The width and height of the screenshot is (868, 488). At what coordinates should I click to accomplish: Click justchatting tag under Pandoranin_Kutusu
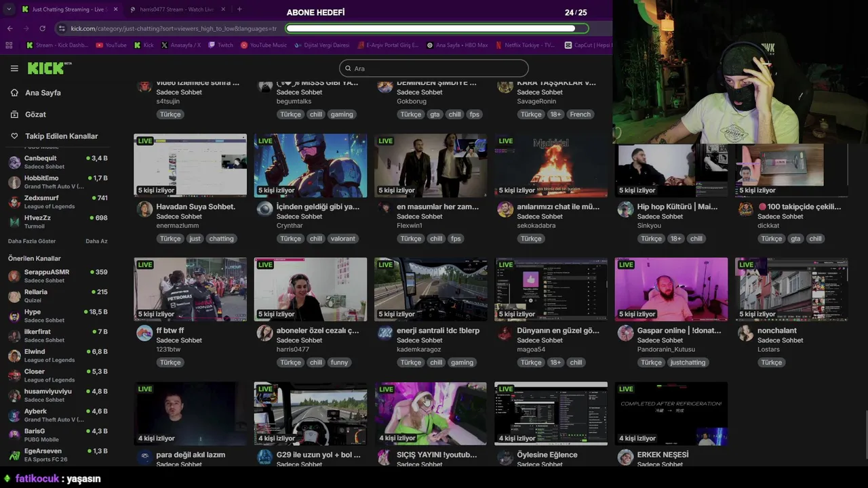pos(688,363)
